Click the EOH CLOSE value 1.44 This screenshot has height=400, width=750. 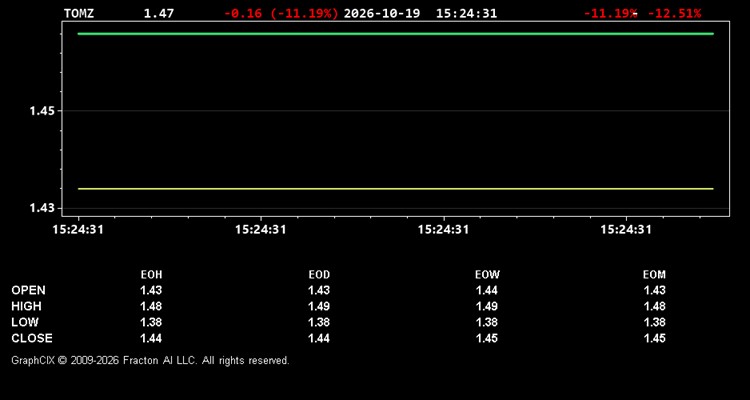[151, 338]
